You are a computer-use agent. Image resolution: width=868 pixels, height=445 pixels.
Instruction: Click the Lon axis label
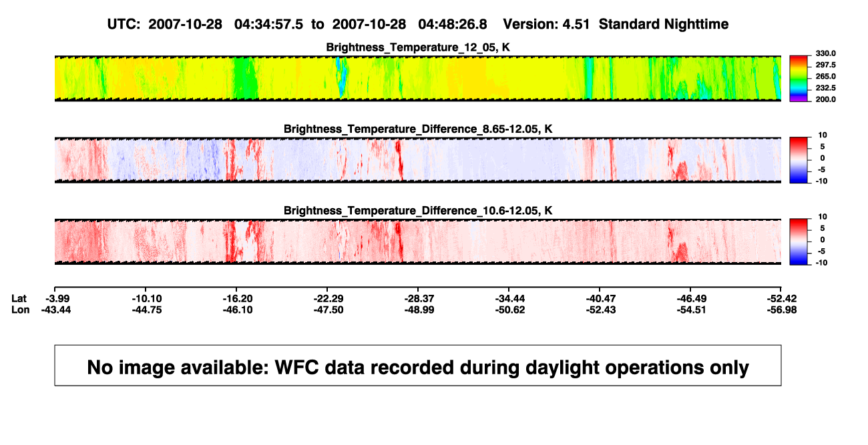(21, 310)
